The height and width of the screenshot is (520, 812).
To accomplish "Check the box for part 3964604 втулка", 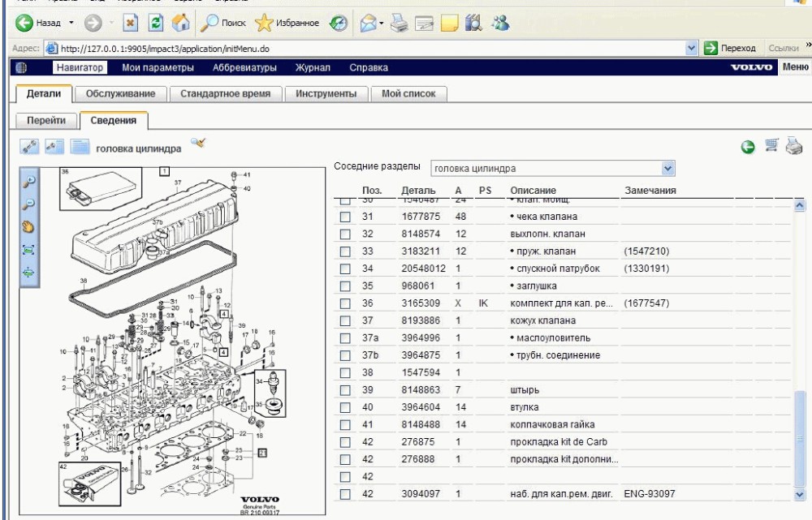I will (345, 408).
